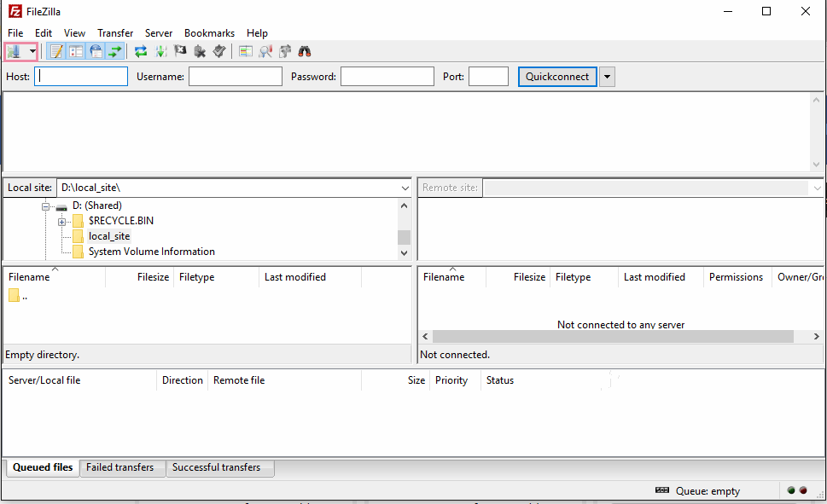Search files with the binoculars icon
Screen dimensions: 827x504
[305, 52]
